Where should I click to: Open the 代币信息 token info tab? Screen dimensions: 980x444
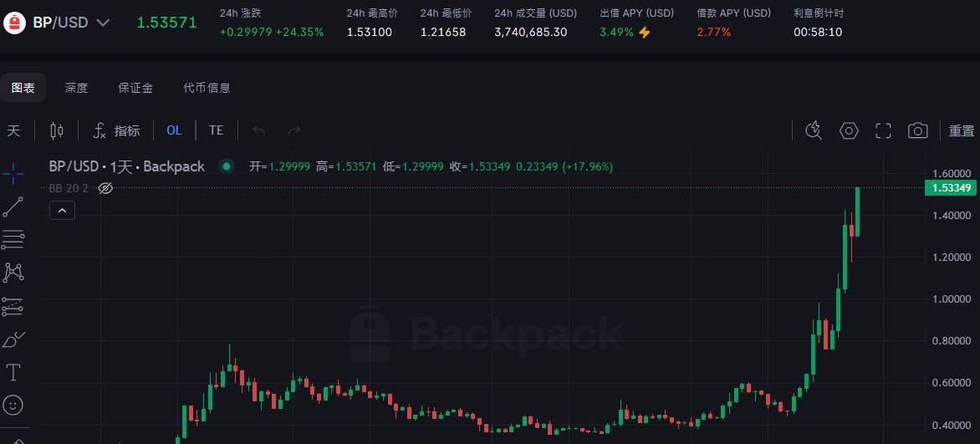tap(207, 88)
